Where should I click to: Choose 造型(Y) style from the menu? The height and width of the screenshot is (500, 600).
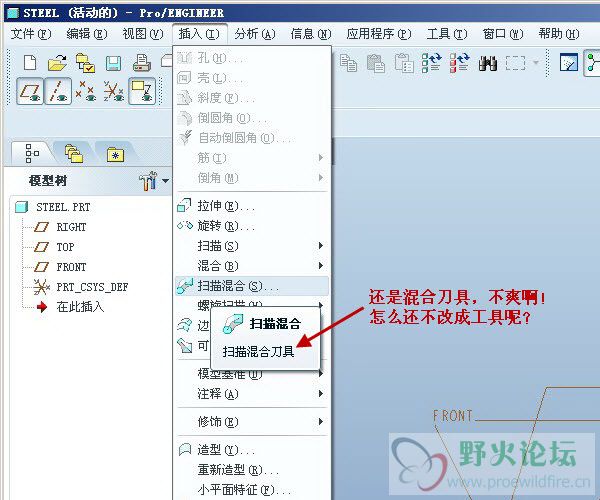pyautogui.click(x=252, y=450)
